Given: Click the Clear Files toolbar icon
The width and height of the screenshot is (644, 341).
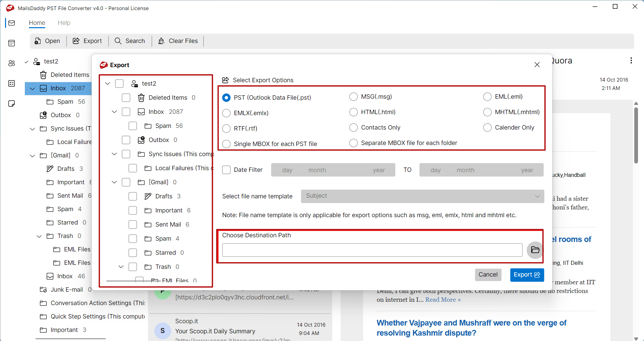Looking at the screenshot, I should point(178,41).
